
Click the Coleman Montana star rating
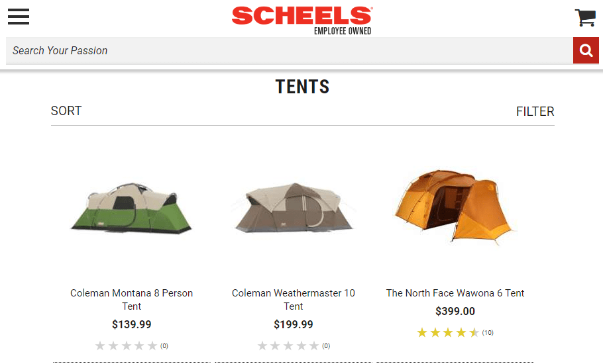click(127, 345)
